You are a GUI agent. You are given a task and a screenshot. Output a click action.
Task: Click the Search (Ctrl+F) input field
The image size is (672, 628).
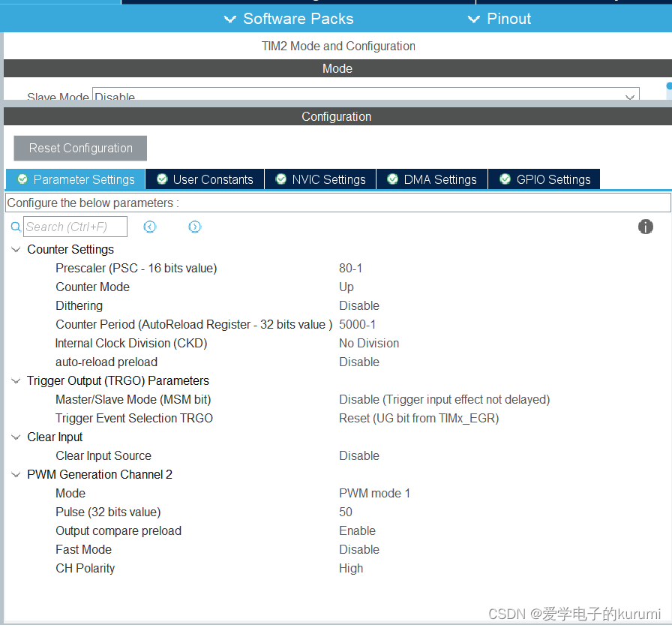pyautogui.click(x=75, y=227)
